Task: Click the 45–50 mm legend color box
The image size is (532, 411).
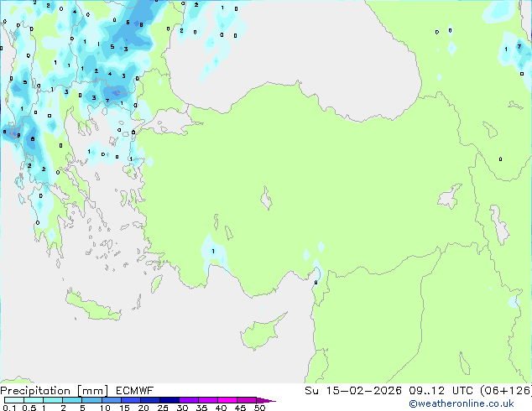Action: point(247,400)
